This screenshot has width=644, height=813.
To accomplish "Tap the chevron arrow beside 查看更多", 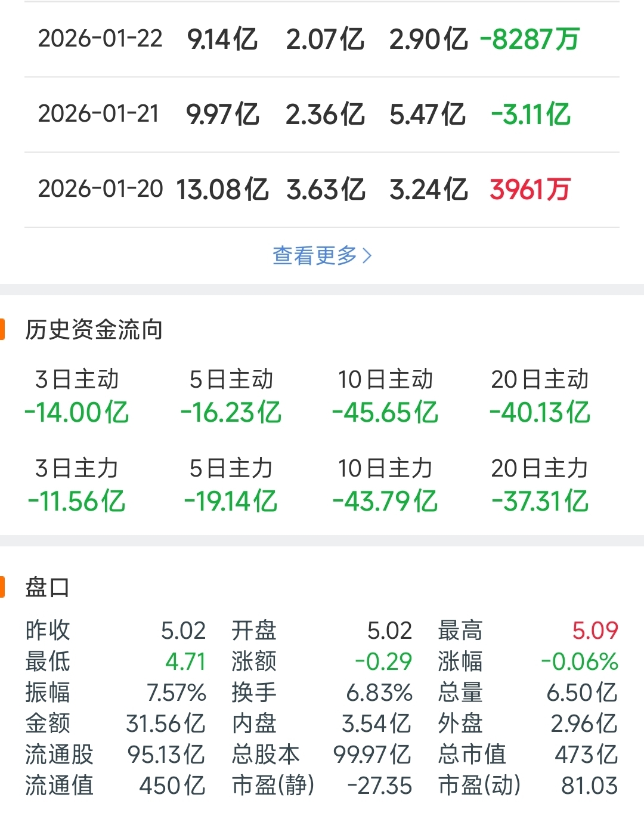I will tap(367, 256).
